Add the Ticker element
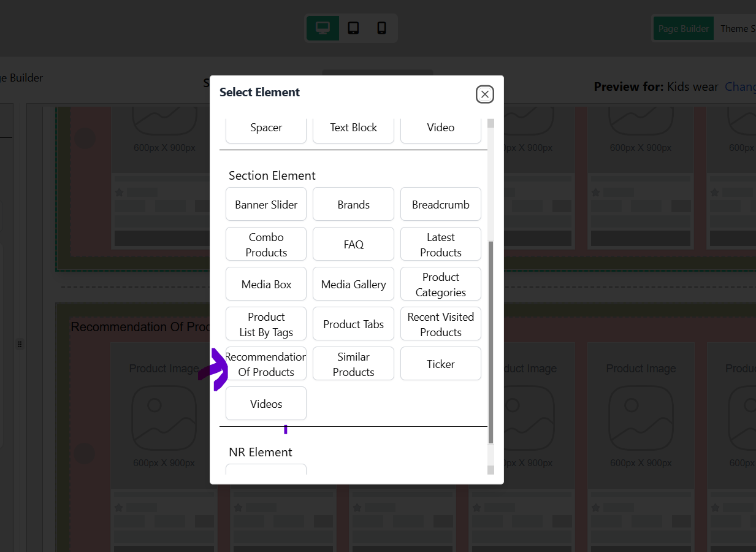This screenshot has height=552, width=756. (441, 364)
